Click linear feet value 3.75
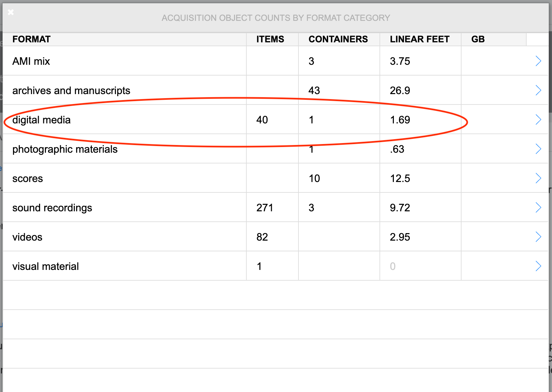The height and width of the screenshot is (392, 552). coord(400,61)
